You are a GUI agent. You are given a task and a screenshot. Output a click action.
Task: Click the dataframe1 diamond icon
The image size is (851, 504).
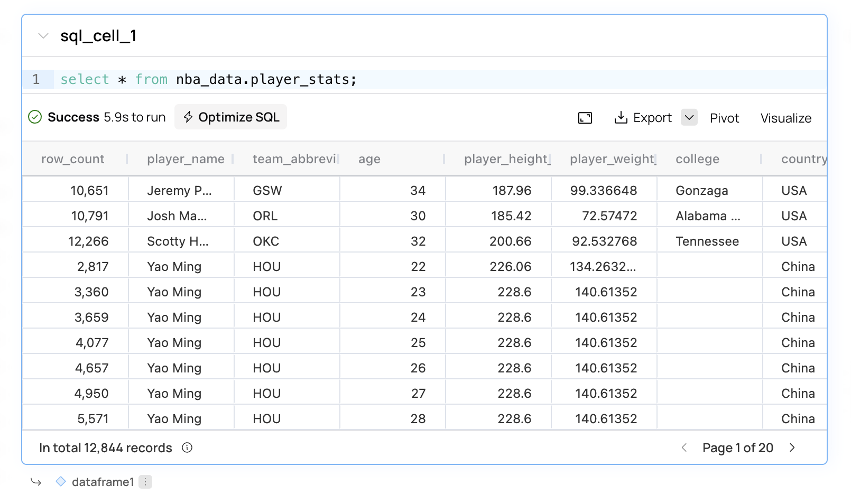tap(61, 481)
